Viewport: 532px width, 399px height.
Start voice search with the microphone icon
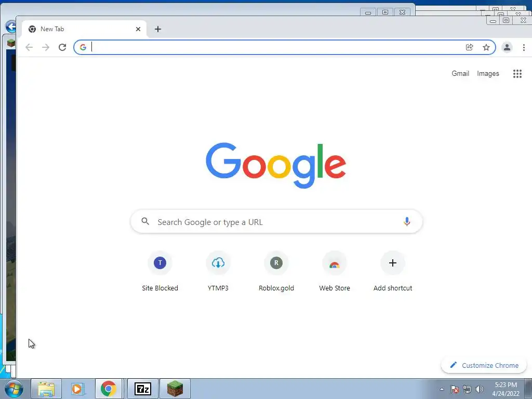pos(407,221)
